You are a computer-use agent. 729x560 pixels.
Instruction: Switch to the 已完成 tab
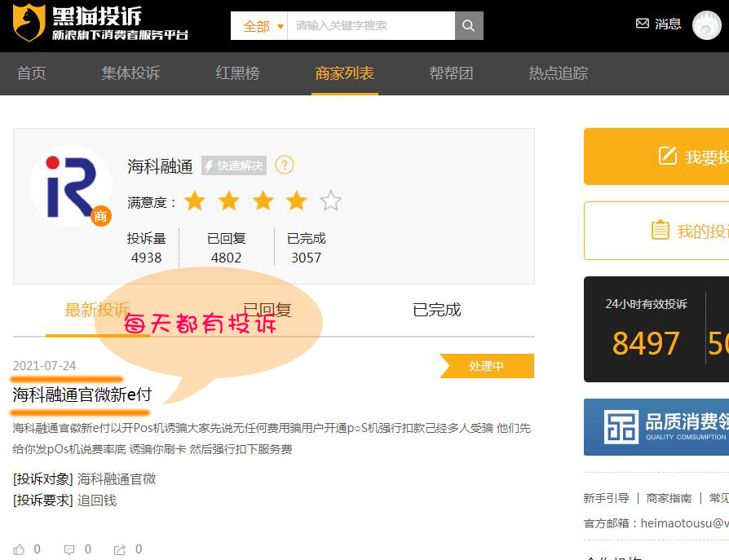click(436, 310)
